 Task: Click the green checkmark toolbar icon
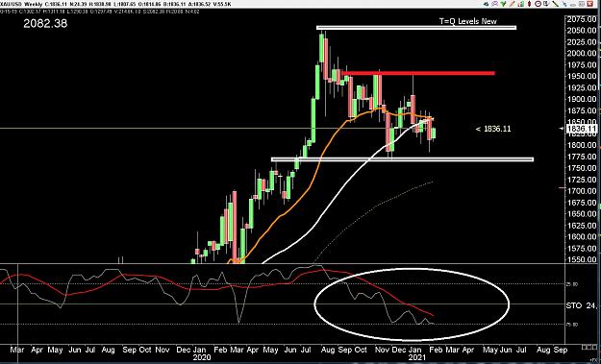[x=503, y=4]
